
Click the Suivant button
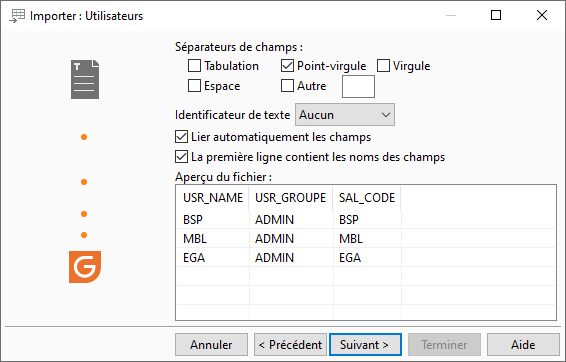tap(365, 345)
